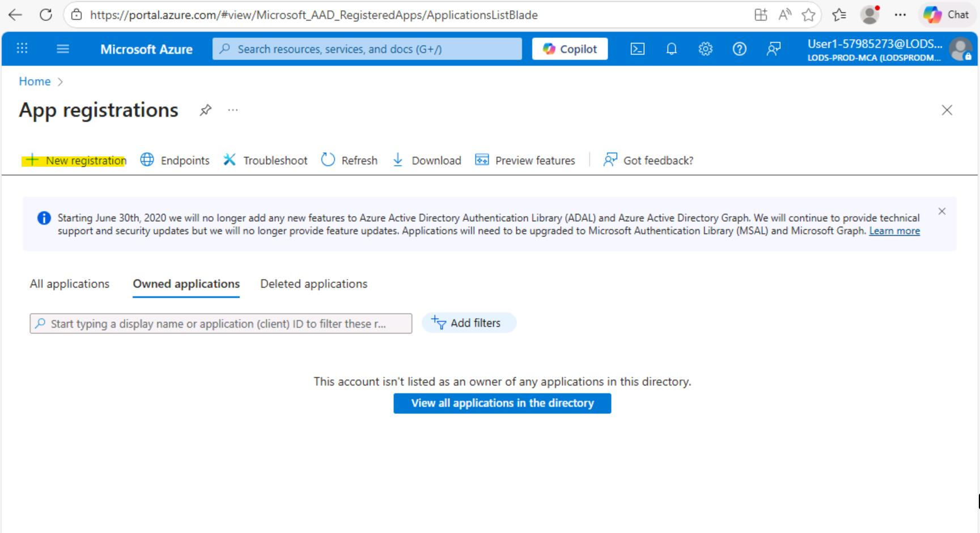Viewport: 980px width, 533px height.
Task: Click View all applications in the directory
Action: [502, 403]
